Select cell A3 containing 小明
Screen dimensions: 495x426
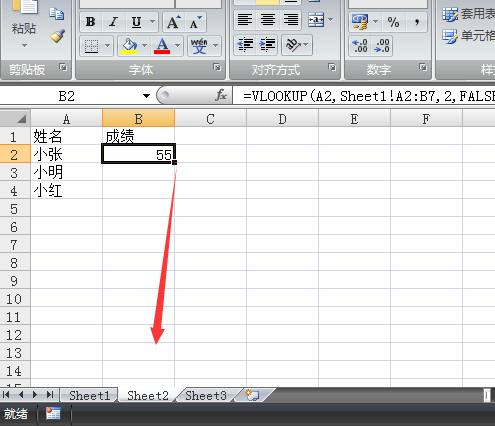point(66,172)
